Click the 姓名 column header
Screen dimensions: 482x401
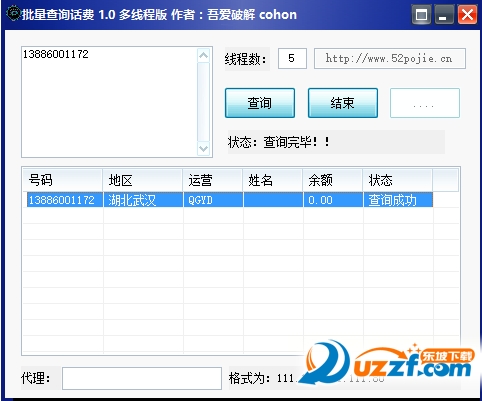tap(273, 180)
